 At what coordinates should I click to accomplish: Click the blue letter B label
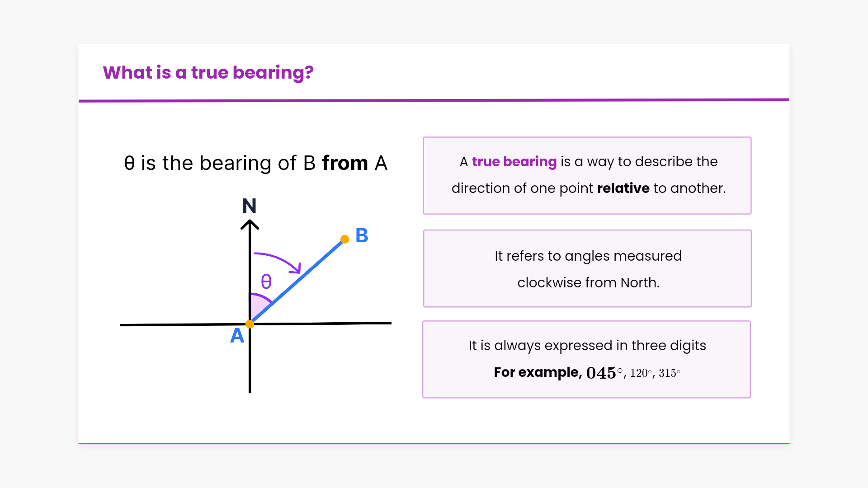click(x=362, y=235)
